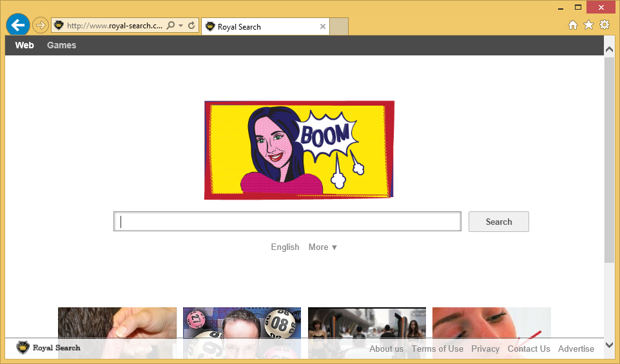Viewport: 620px width, 364px height.
Task: Close the Royal Search tab
Action: pyautogui.click(x=323, y=26)
